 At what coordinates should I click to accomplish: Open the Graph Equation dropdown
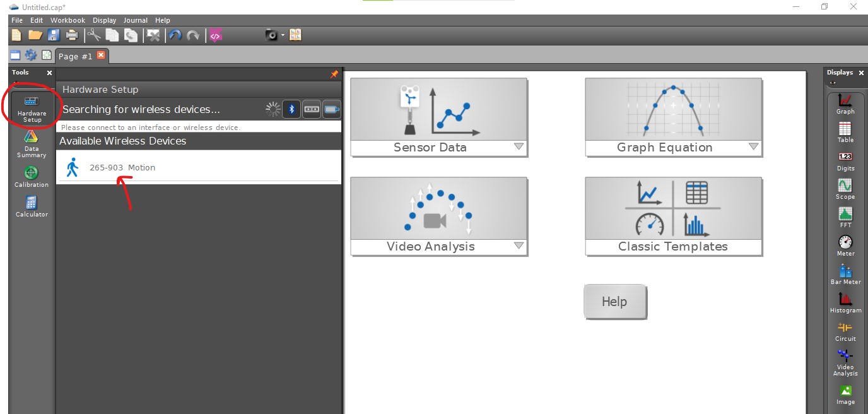pyautogui.click(x=753, y=146)
